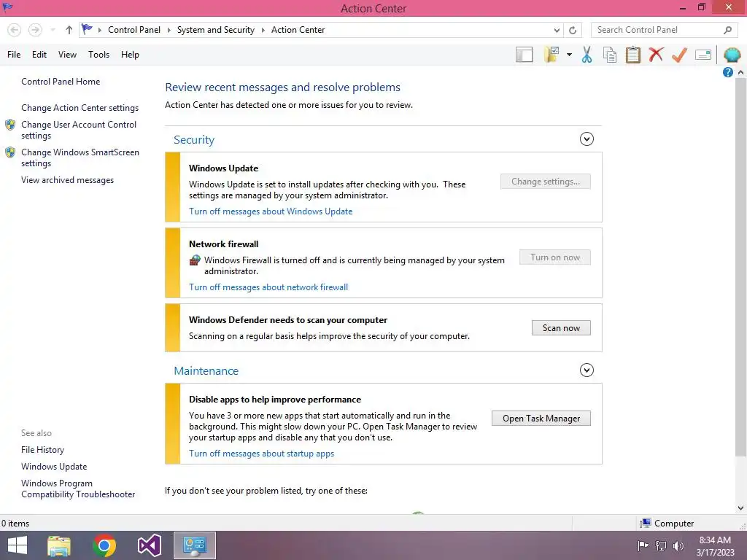Click System and Security in breadcrumb

[x=215, y=30]
